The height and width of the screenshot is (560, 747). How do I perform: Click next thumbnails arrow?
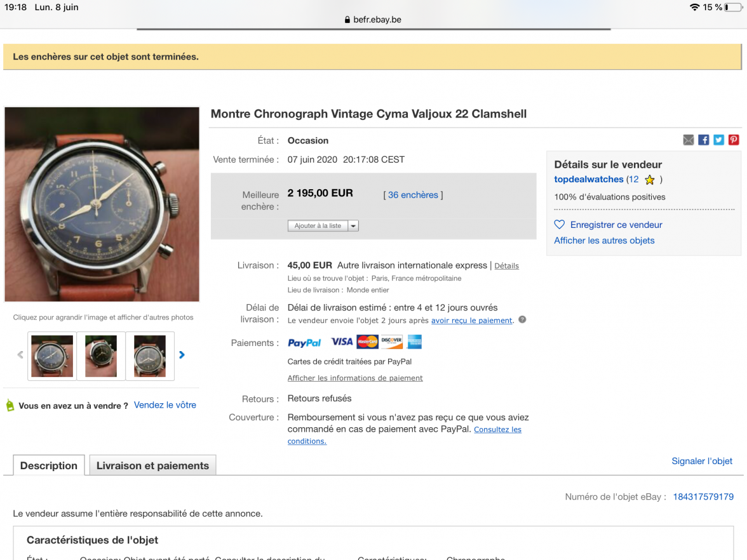pos(182,355)
